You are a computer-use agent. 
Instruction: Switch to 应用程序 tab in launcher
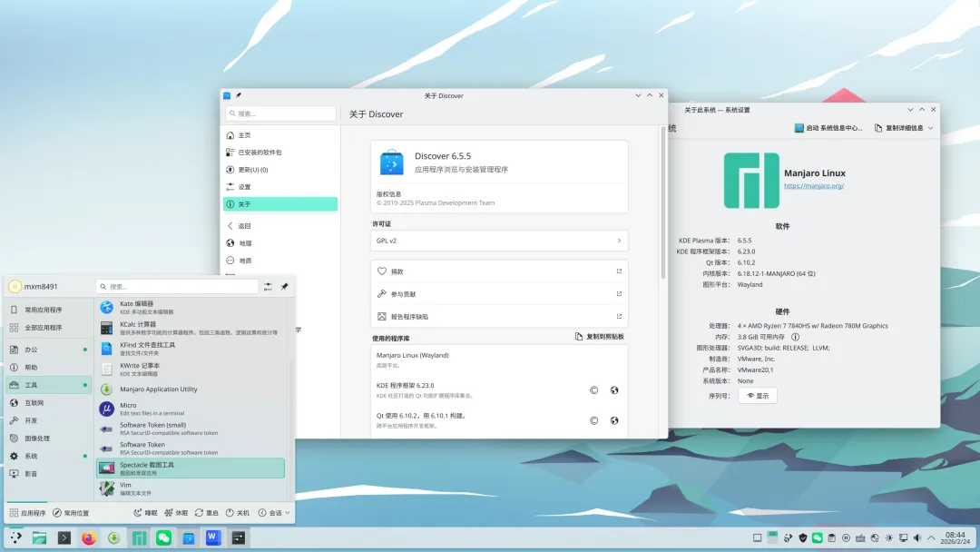pos(27,513)
